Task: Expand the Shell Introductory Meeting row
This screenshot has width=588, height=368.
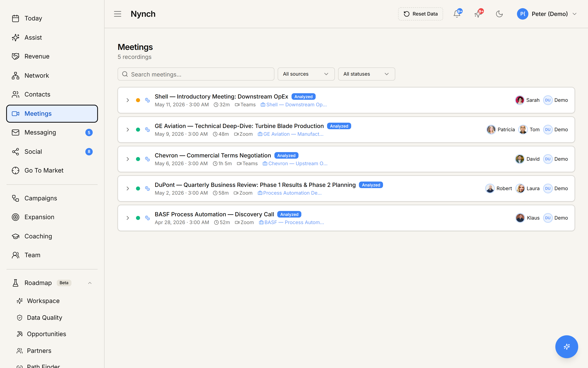Action: click(x=128, y=100)
